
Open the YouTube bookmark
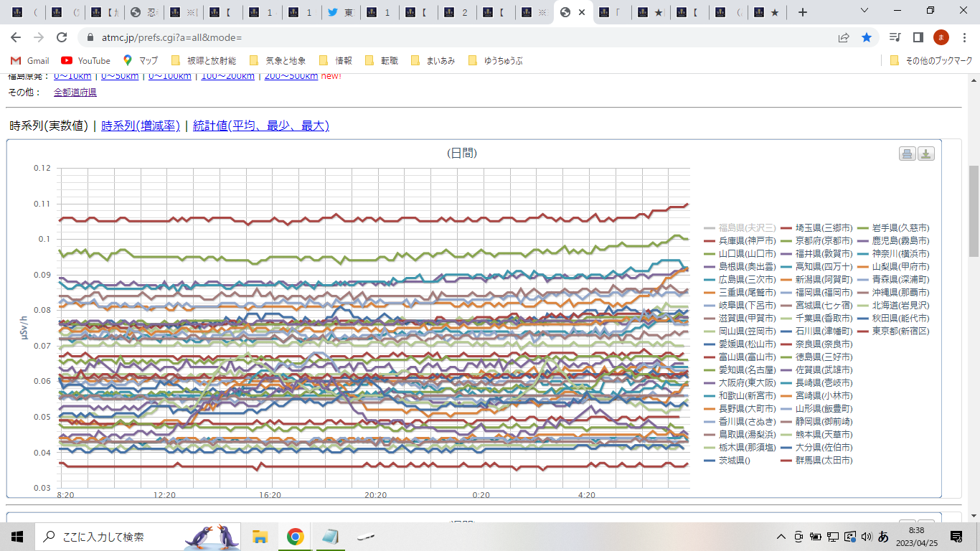pyautogui.click(x=86, y=60)
